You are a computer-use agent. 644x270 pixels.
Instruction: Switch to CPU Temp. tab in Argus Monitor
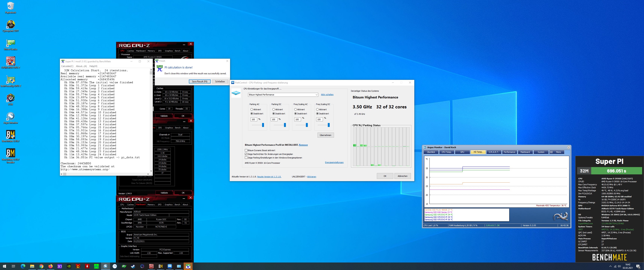click(446, 152)
